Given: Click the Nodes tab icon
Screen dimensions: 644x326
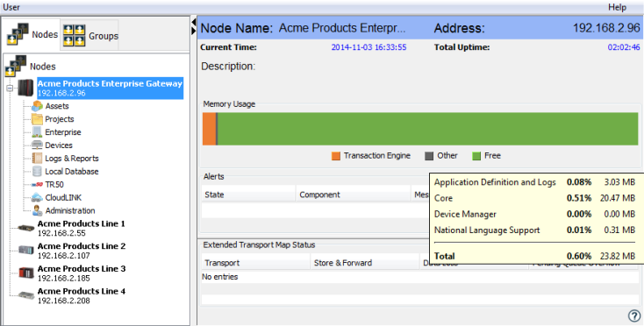Looking at the screenshot, I should point(18,34).
